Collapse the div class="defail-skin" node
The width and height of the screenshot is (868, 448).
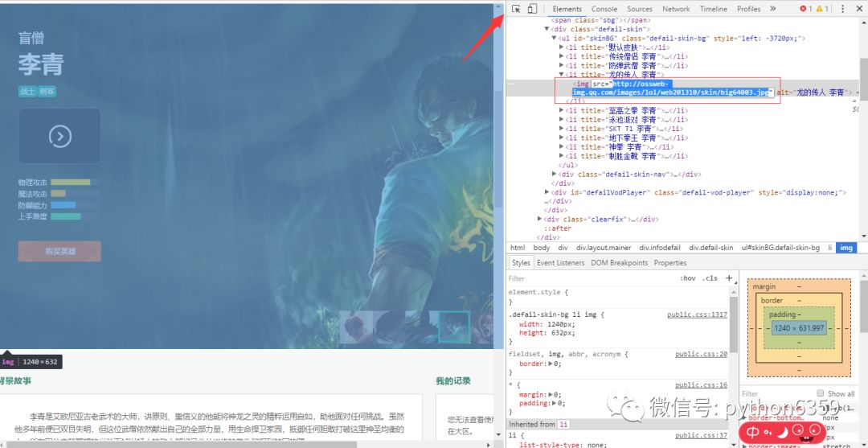click(547, 29)
